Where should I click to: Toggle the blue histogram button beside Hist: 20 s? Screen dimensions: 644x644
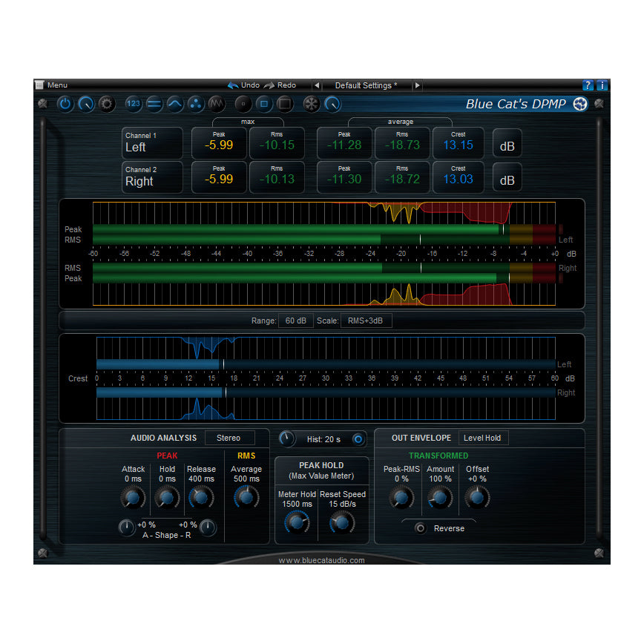click(359, 439)
